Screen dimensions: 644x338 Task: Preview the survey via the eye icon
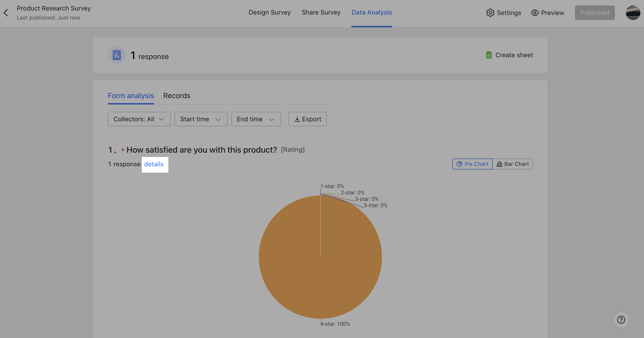tap(547, 13)
